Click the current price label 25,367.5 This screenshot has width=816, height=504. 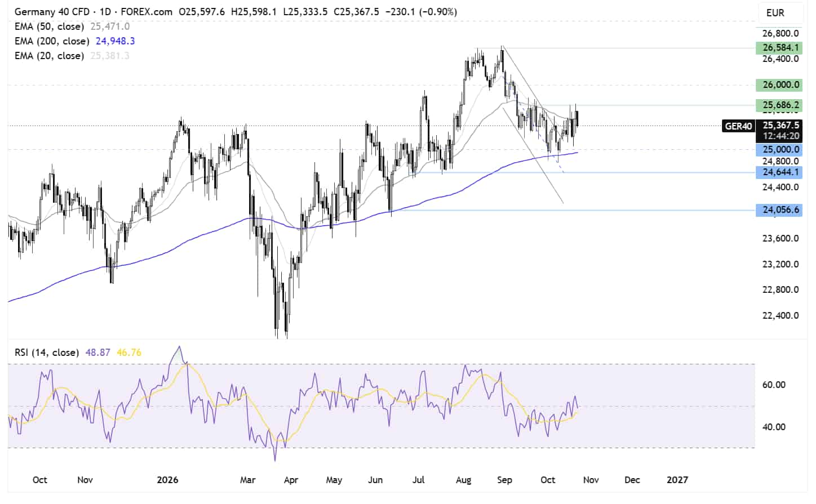coord(780,125)
